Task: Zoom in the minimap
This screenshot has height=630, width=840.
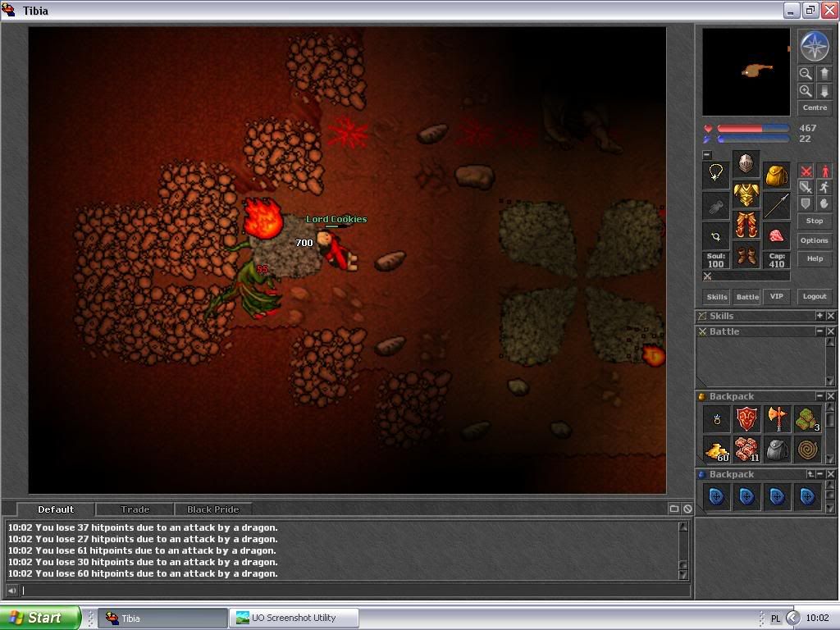Action: pos(806,91)
